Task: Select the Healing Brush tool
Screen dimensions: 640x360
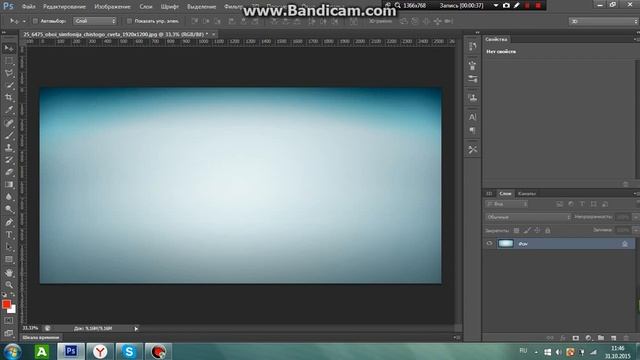Action: coord(9,123)
